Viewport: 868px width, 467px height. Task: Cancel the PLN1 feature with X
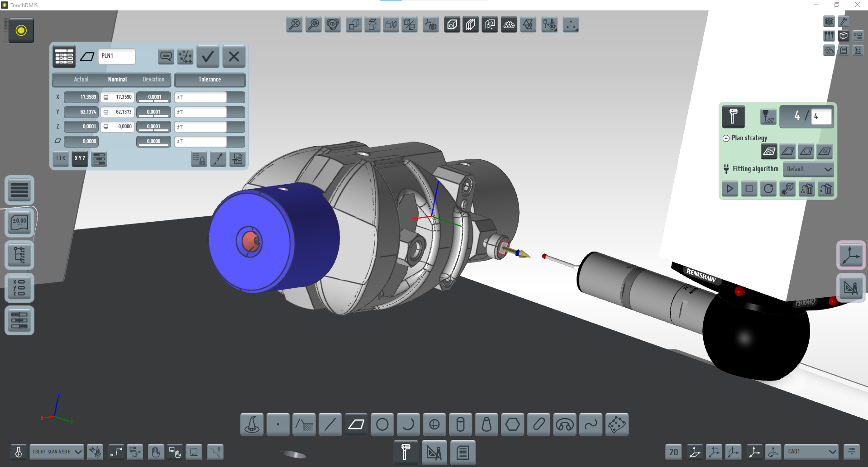coord(234,57)
